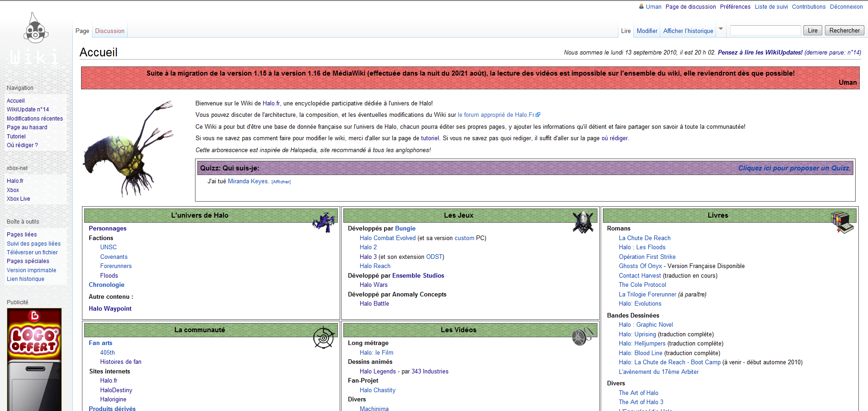Open Halo Reach game link

pyautogui.click(x=375, y=266)
